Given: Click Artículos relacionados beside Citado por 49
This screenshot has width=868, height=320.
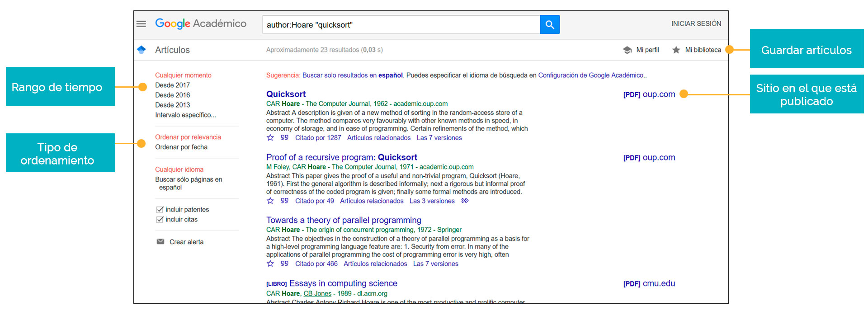Looking at the screenshot, I should (x=372, y=201).
